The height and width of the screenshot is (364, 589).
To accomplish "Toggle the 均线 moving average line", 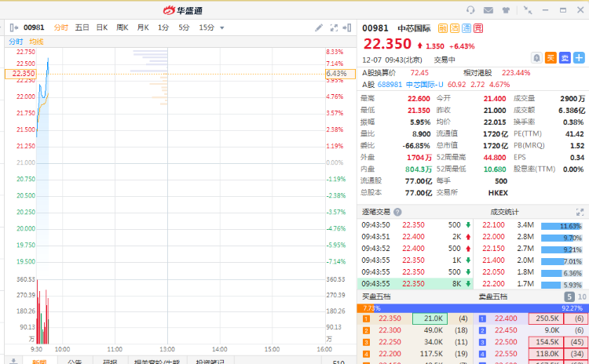I will (x=36, y=41).
